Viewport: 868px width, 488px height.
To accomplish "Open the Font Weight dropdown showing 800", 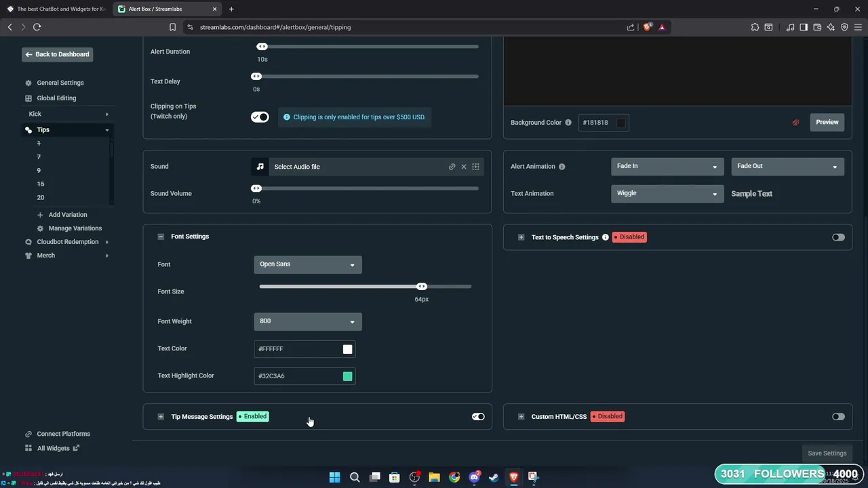I will (308, 321).
